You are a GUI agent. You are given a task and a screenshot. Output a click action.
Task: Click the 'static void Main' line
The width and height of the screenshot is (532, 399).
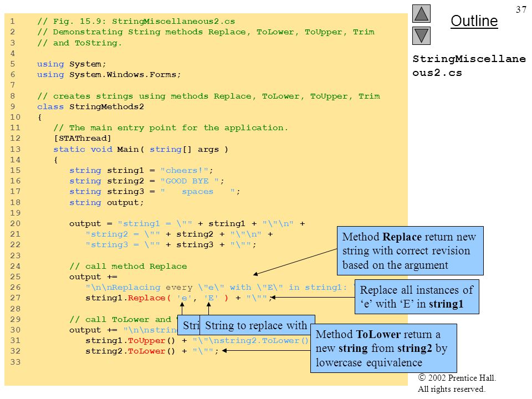coord(141,149)
